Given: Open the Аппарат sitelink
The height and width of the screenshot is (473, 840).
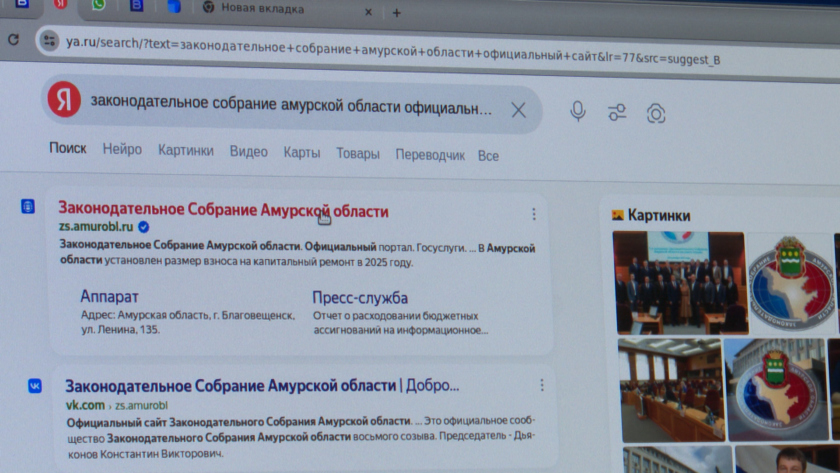Looking at the screenshot, I should 109,296.
